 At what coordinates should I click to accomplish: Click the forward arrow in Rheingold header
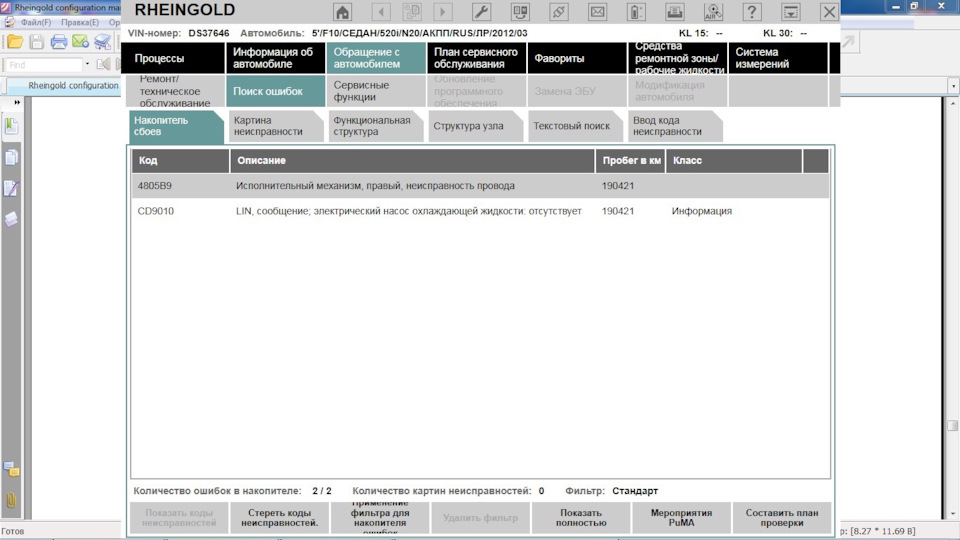tap(443, 12)
